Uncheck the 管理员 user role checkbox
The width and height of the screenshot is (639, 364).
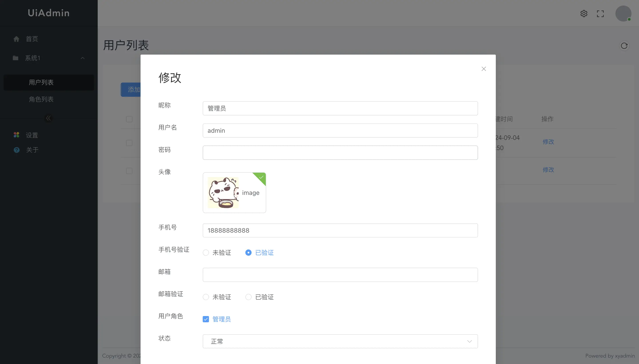(x=206, y=319)
